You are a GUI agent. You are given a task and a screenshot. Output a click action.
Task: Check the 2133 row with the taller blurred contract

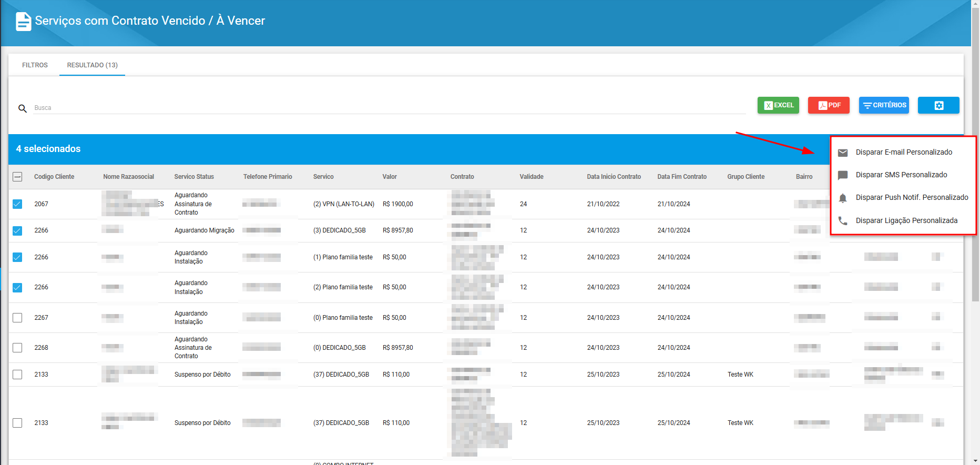click(17, 423)
